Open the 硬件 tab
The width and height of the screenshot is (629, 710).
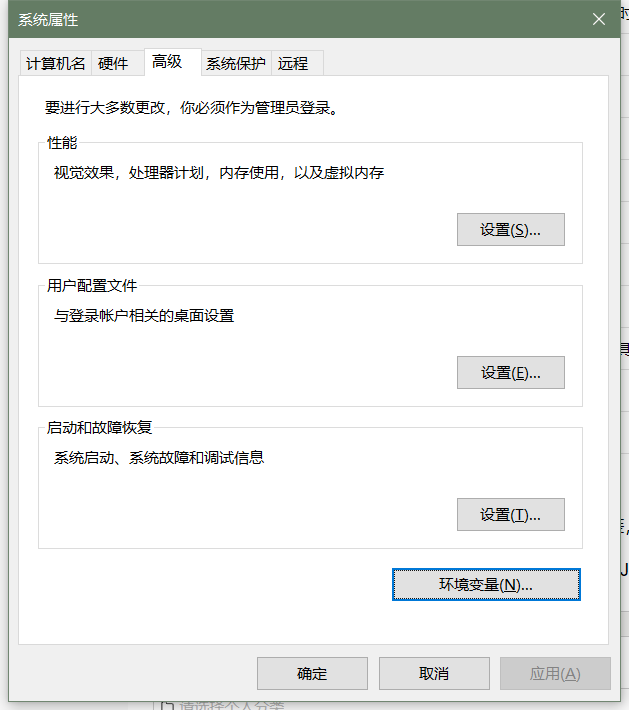click(117, 63)
